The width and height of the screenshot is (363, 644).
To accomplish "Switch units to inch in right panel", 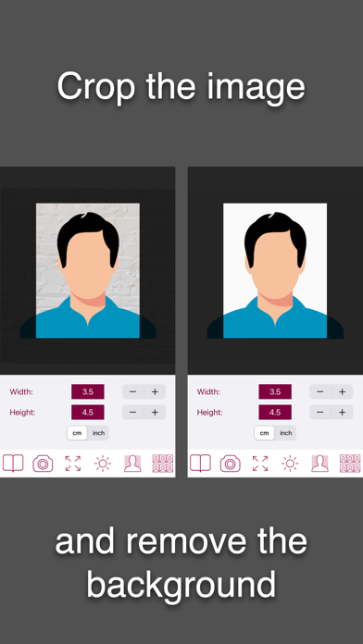I will 286,433.
